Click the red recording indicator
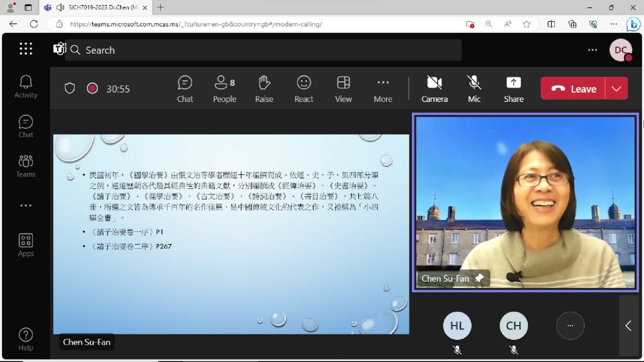Image resolution: width=644 pixels, height=362 pixels. 92,89
